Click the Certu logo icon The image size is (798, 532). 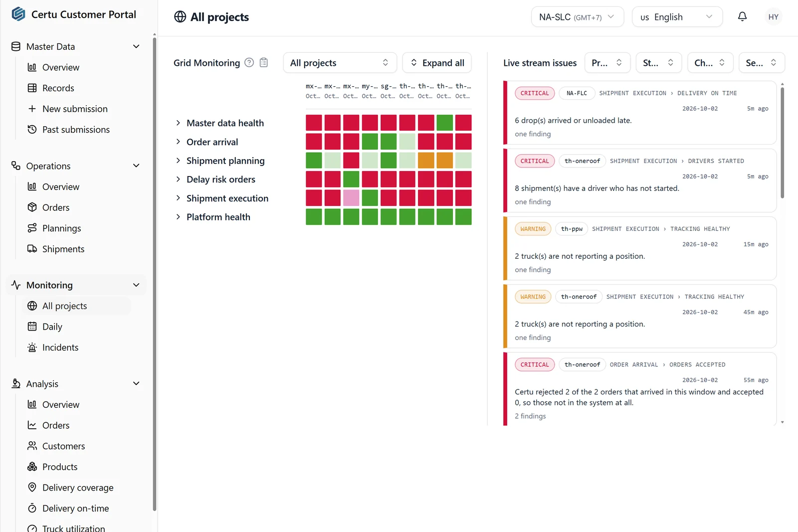[18, 14]
